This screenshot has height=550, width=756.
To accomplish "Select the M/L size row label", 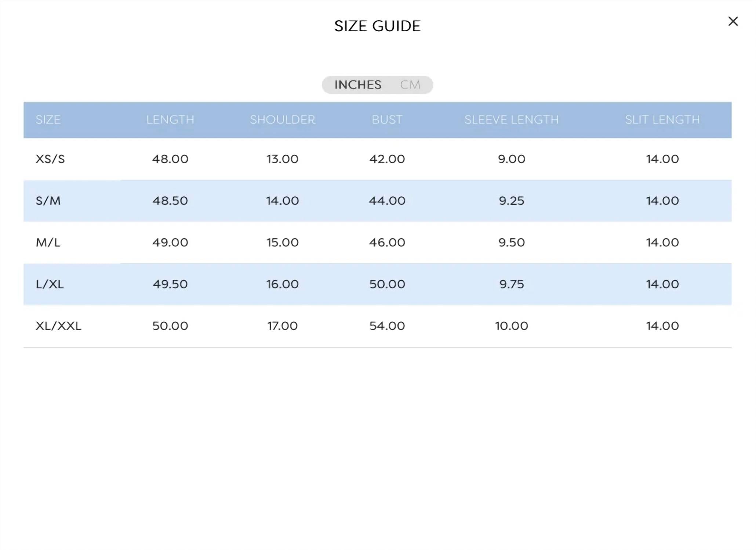I will (48, 243).
